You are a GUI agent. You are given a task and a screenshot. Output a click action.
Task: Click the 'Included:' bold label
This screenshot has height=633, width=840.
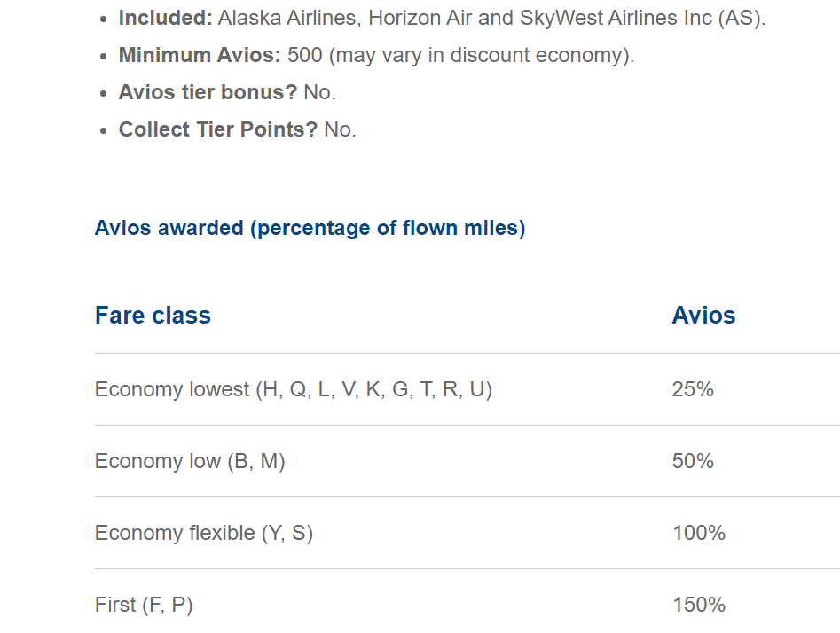point(166,19)
